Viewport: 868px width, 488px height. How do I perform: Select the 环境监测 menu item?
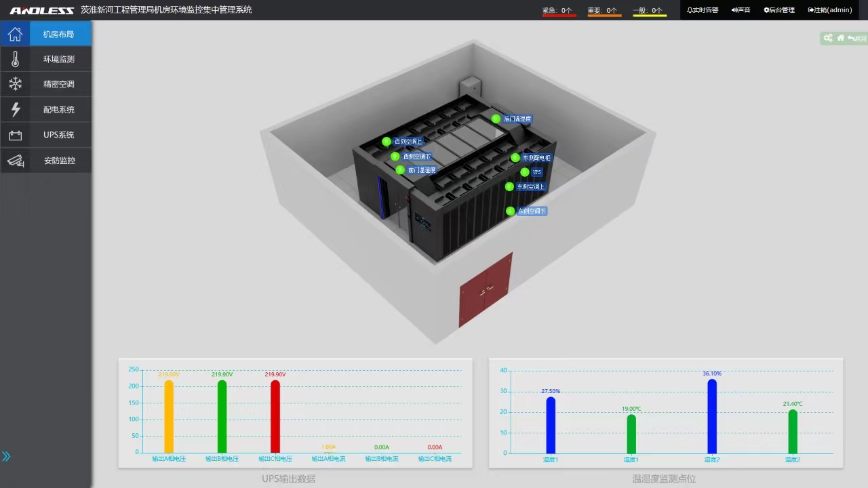[x=59, y=60]
